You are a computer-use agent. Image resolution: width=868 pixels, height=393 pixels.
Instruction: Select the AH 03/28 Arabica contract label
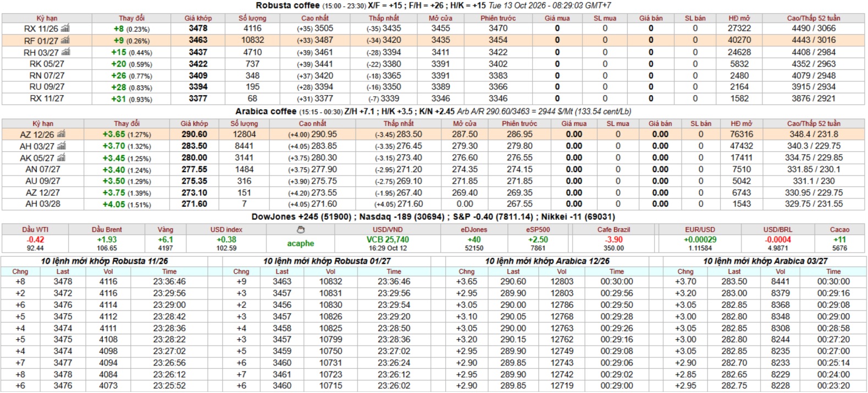click(x=42, y=204)
